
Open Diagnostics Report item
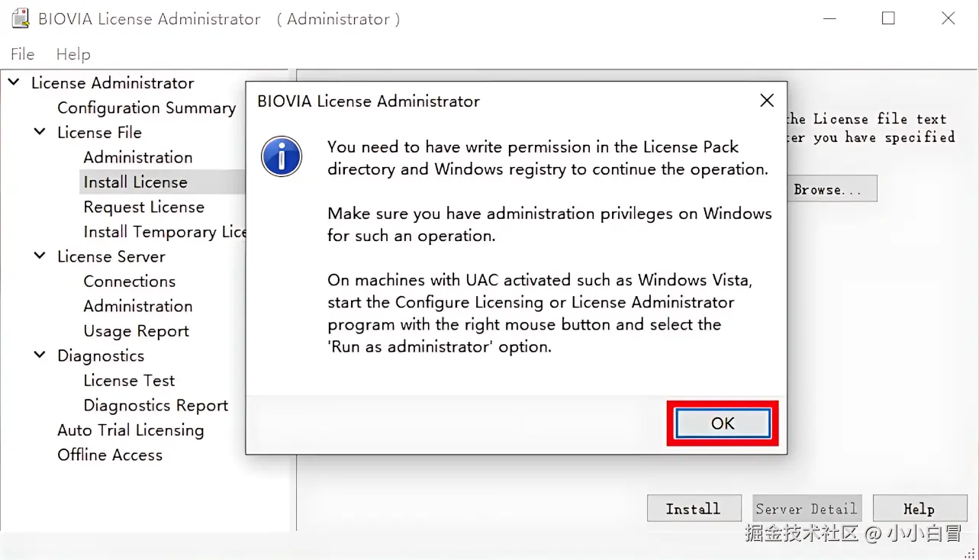tap(156, 405)
